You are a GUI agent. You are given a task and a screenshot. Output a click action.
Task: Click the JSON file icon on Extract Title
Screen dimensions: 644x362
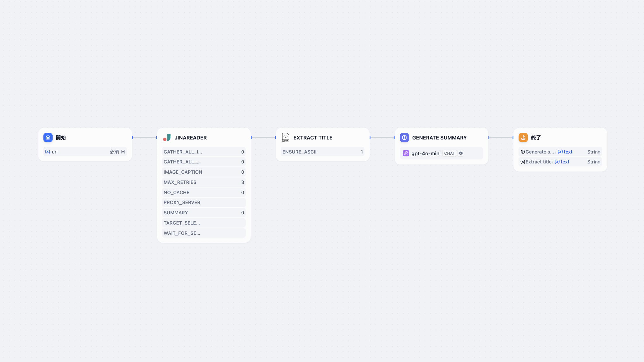(285, 137)
